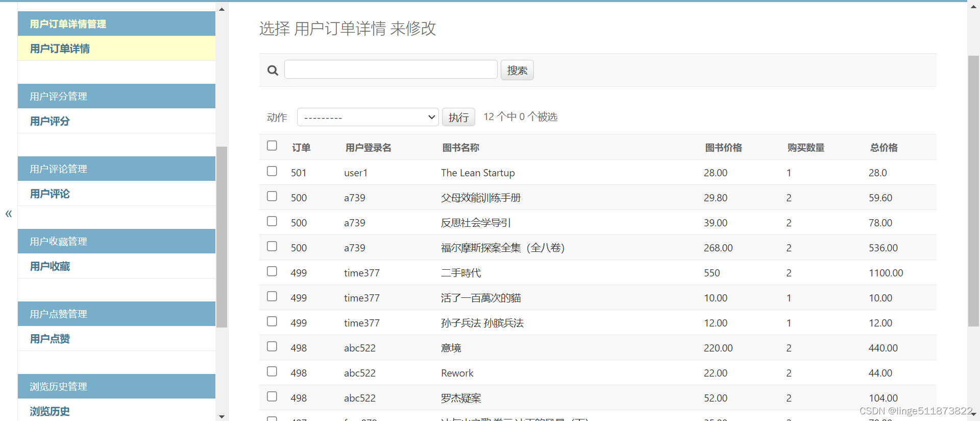Click the search magnifier icon
Screen dimensions: 980x421
pos(273,71)
